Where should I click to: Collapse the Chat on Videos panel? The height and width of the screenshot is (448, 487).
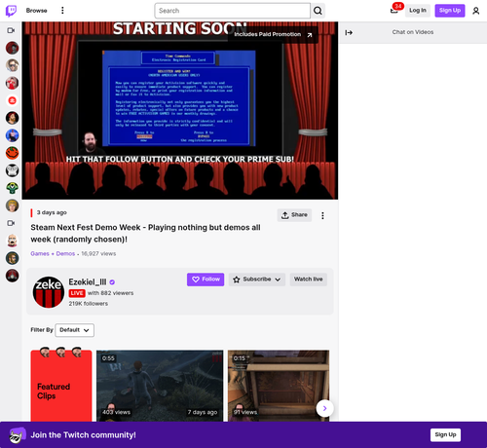tap(349, 32)
